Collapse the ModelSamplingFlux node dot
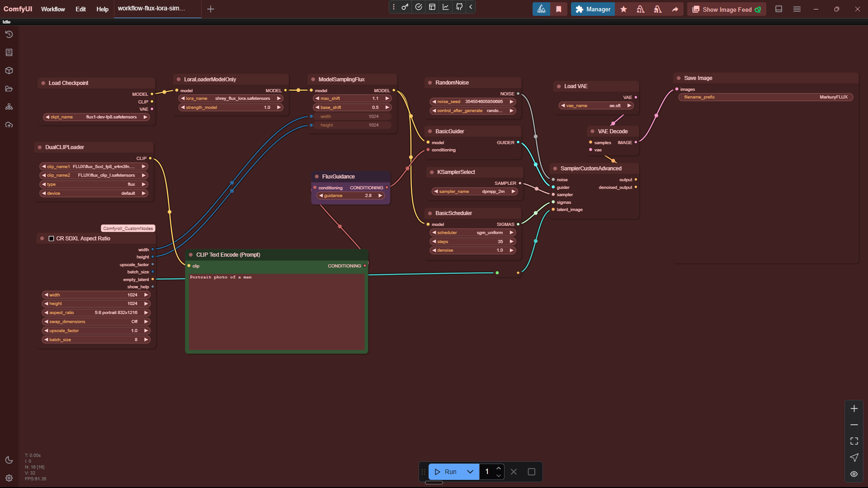868x488 pixels. coord(313,80)
